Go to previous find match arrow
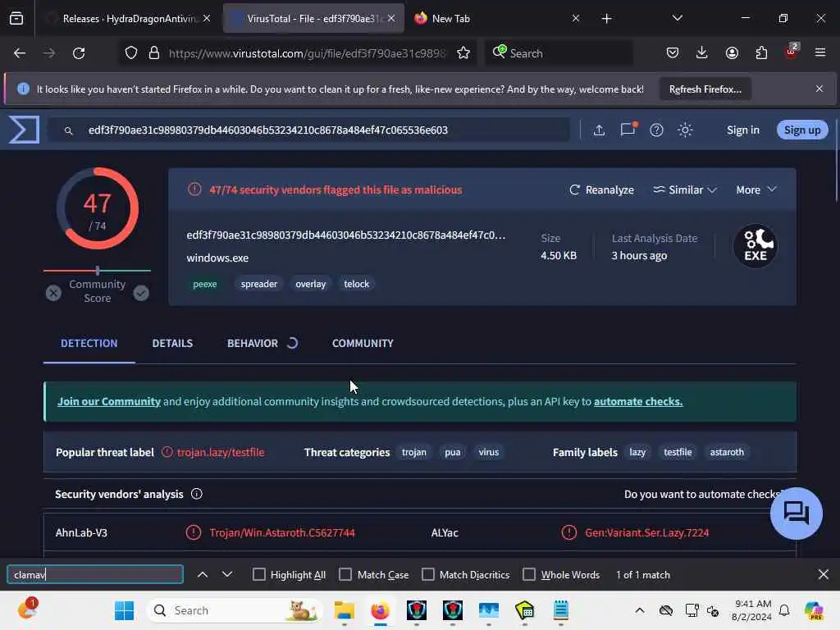 coord(203,575)
